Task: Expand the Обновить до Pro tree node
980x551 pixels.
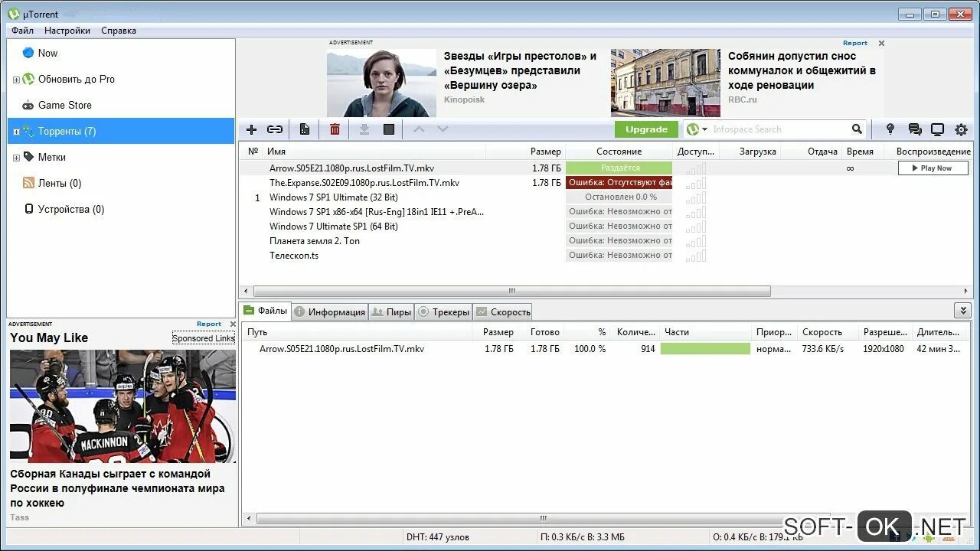Action: [x=16, y=80]
